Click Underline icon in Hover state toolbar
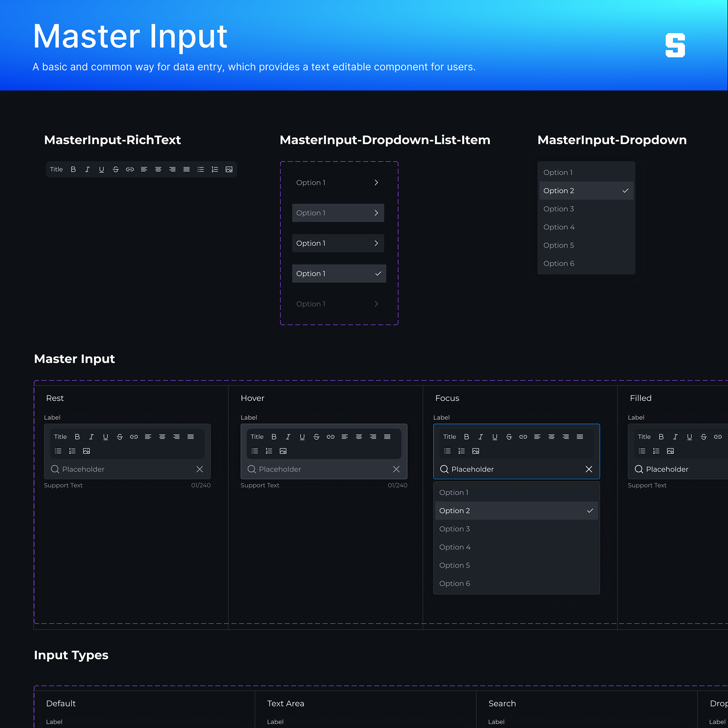 point(302,437)
